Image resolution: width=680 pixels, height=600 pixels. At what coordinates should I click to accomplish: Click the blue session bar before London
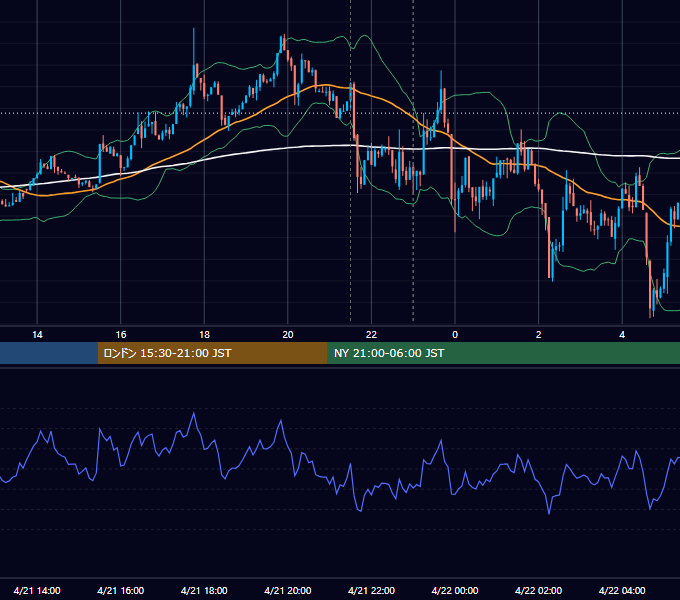pyautogui.click(x=49, y=353)
